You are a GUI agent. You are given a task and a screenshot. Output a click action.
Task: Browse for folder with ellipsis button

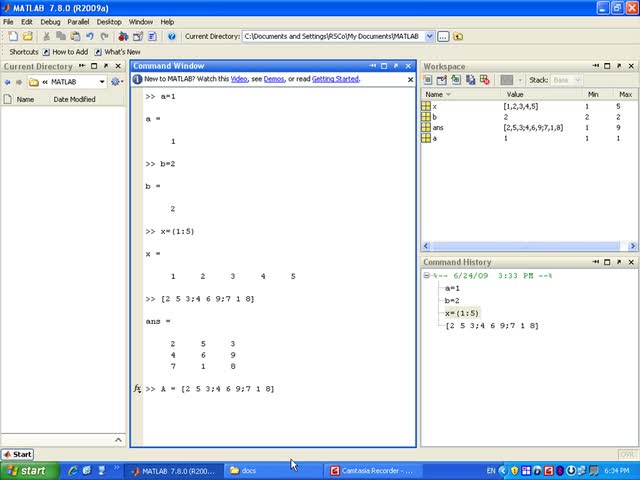443,36
